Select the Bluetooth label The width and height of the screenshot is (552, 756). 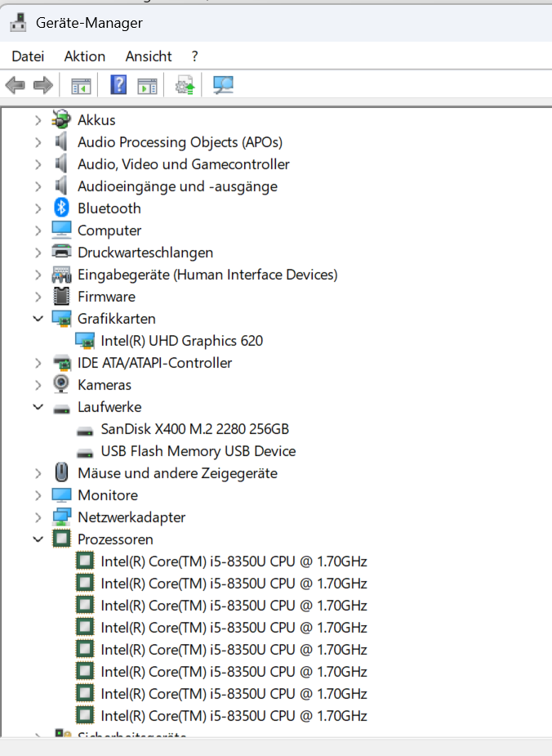109,208
